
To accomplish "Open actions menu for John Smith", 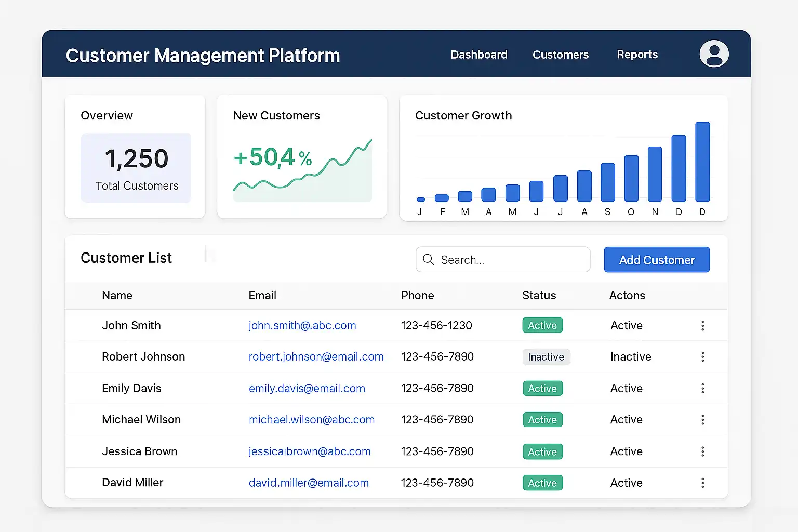I will 702,326.
